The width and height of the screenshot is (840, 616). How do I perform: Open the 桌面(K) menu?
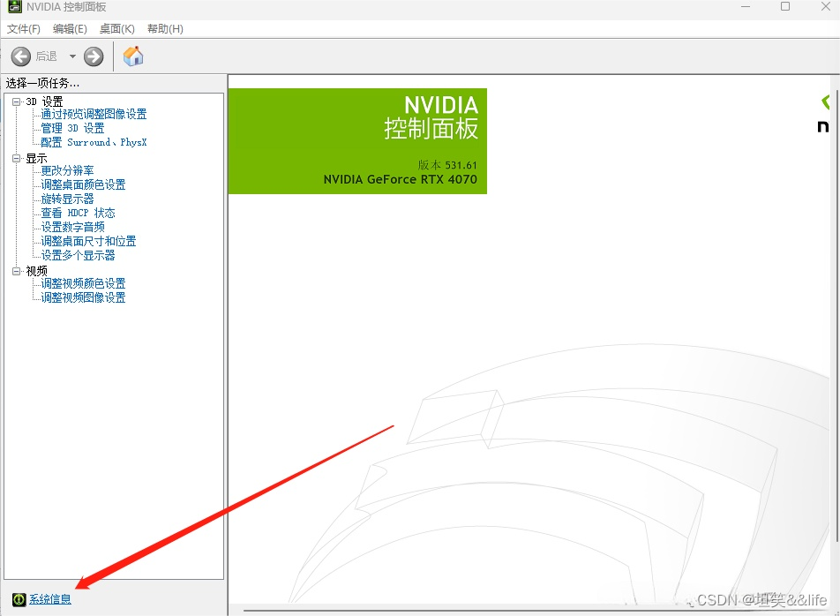click(x=116, y=29)
